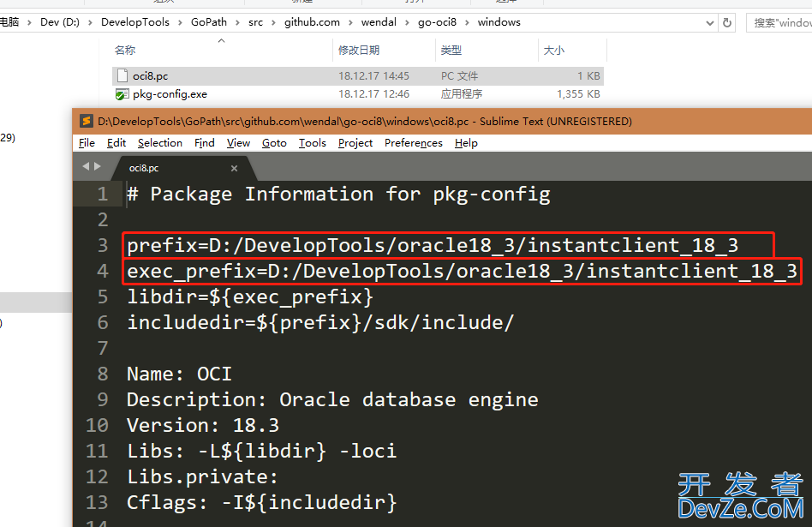Place cursor on libdir=${exec_prefix} line

pyautogui.click(x=250, y=297)
